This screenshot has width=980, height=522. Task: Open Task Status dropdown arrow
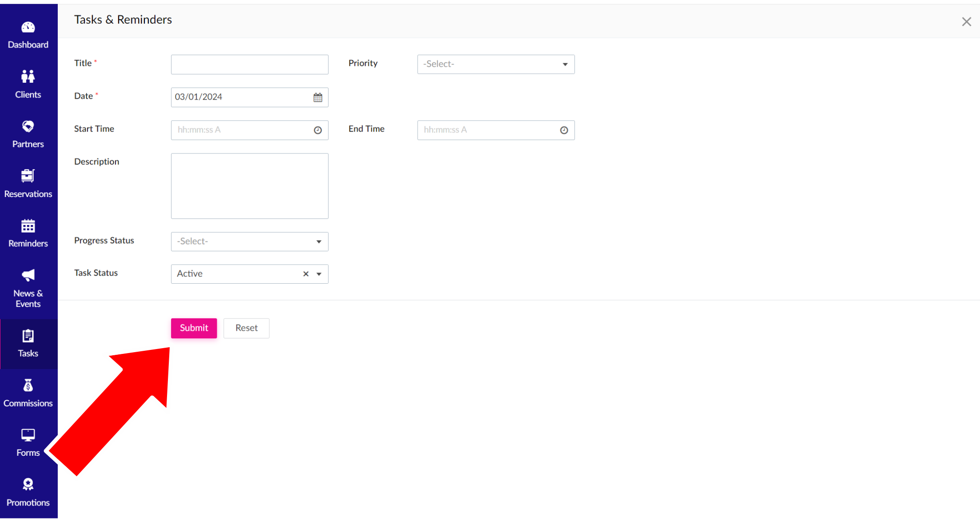(x=319, y=274)
